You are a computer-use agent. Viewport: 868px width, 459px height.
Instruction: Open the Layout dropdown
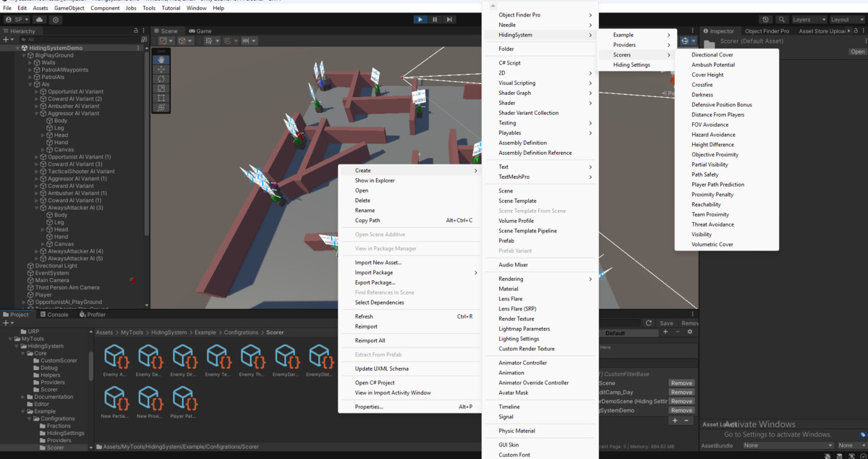[x=846, y=20]
